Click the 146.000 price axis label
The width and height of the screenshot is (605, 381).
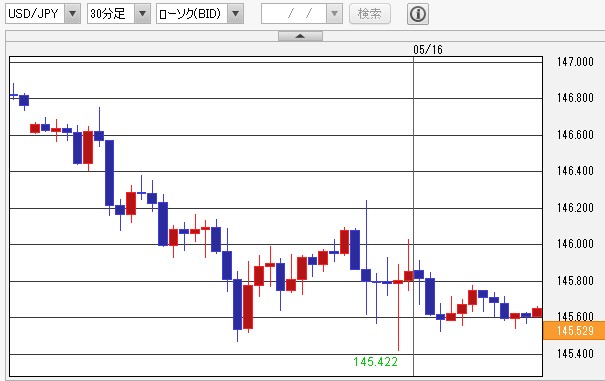pyautogui.click(x=575, y=244)
